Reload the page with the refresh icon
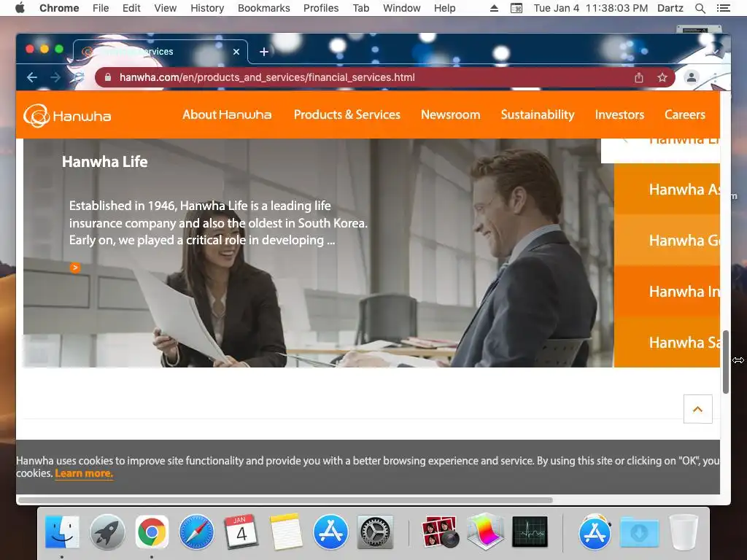This screenshot has width=747, height=560. (79, 77)
